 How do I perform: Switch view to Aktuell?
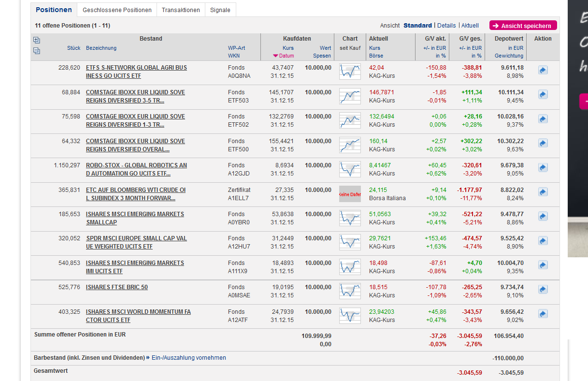coord(470,26)
